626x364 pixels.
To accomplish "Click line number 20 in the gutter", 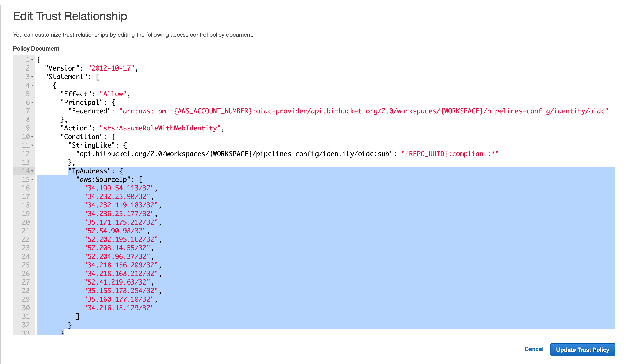I will (x=26, y=222).
